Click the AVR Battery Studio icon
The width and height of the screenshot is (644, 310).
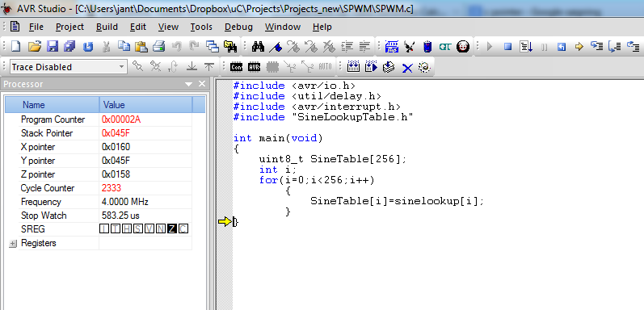point(427,46)
